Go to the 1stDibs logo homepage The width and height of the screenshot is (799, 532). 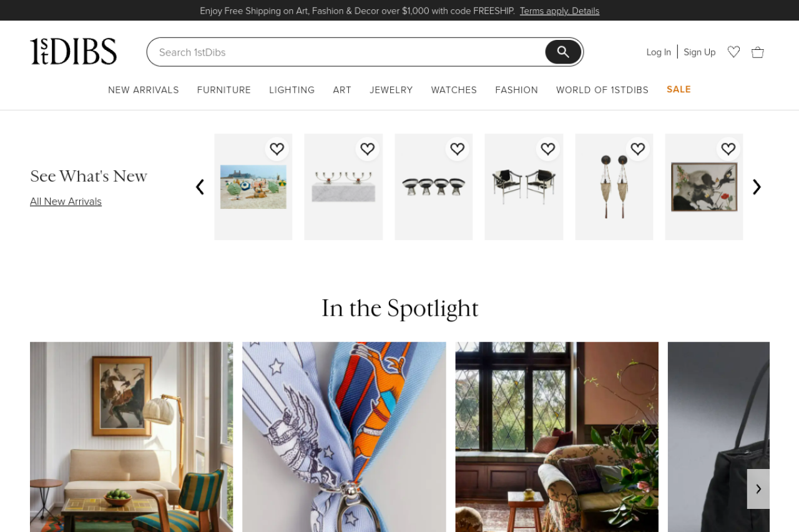[74, 51]
